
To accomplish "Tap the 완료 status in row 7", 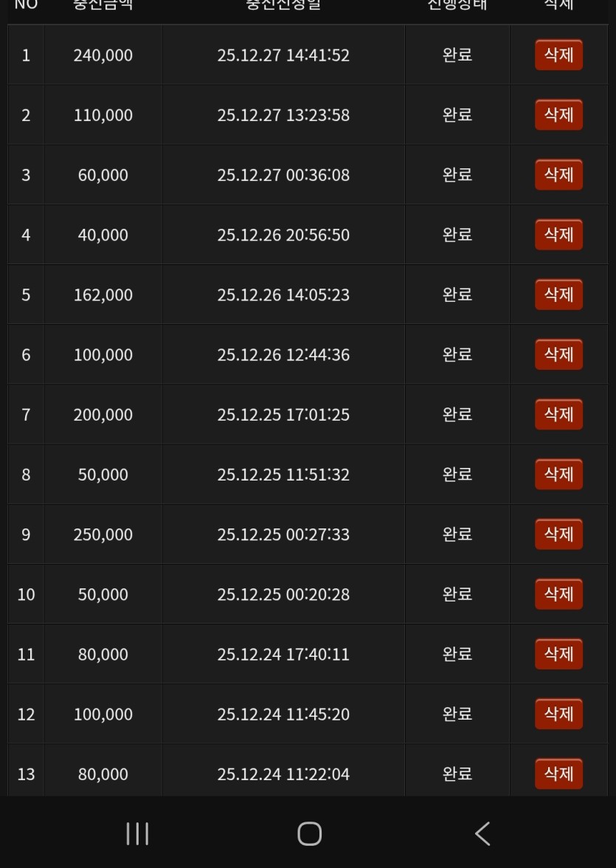I will pyautogui.click(x=457, y=415).
